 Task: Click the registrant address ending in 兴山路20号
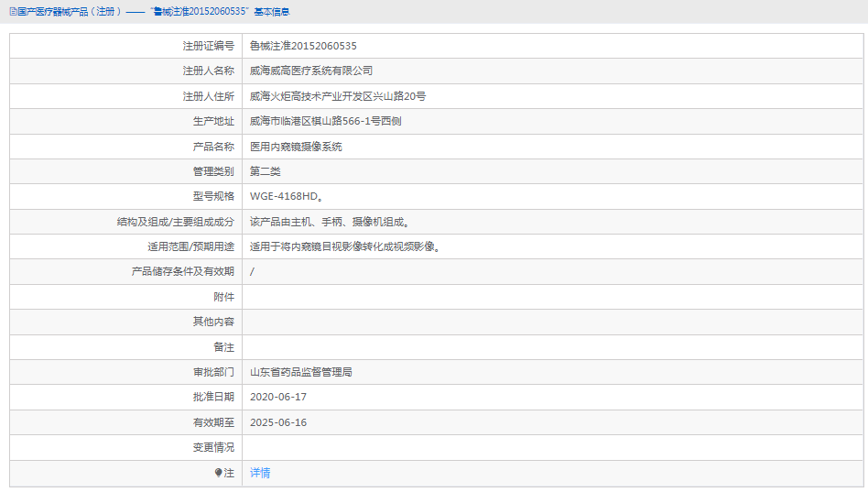click(337, 96)
